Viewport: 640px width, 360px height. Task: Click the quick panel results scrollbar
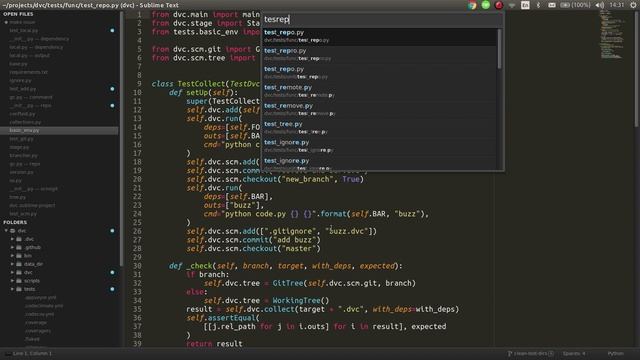499,48
